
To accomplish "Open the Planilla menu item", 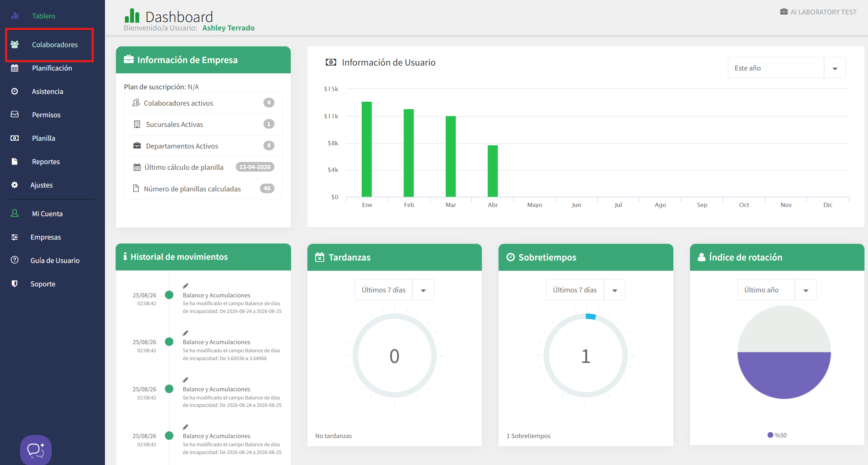I will (x=44, y=138).
